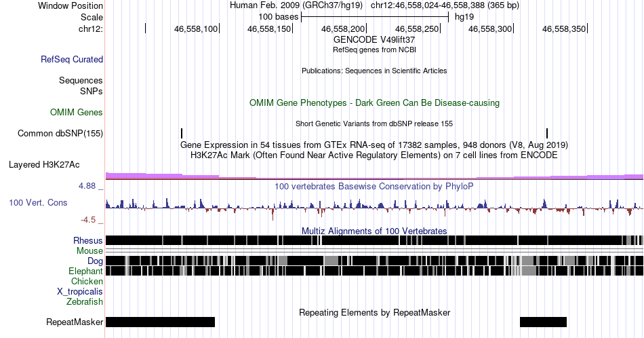Open the 100 Vert. Cons label
Image resolution: width=644 pixels, height=338 pixels.
[38, 202]
